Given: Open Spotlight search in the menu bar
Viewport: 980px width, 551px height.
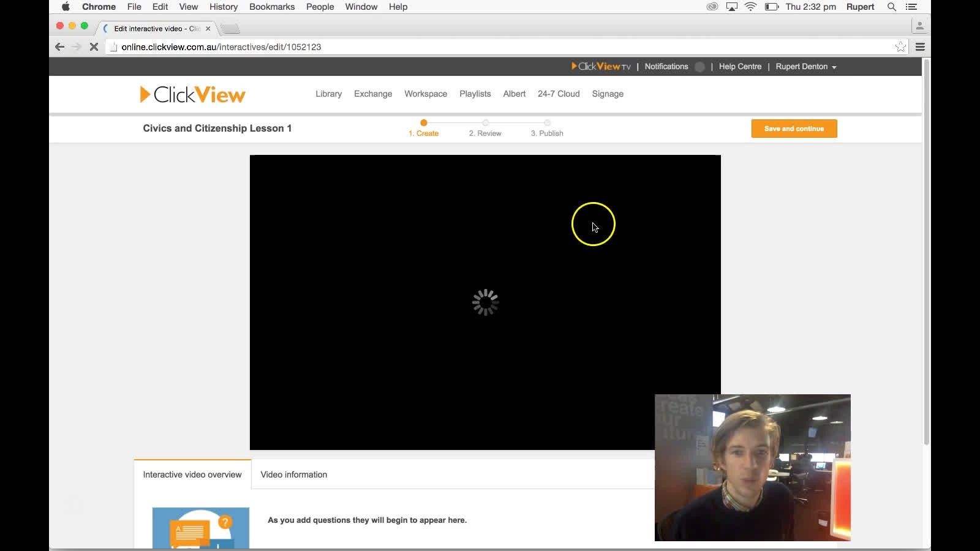Looking at the screenshot, I should click(x=891, y=7).
